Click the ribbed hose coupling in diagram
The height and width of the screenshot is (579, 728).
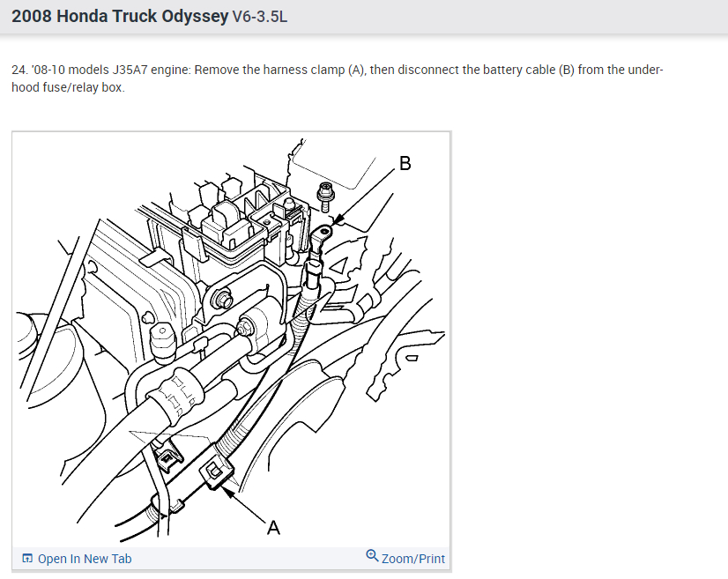point(181,392)
